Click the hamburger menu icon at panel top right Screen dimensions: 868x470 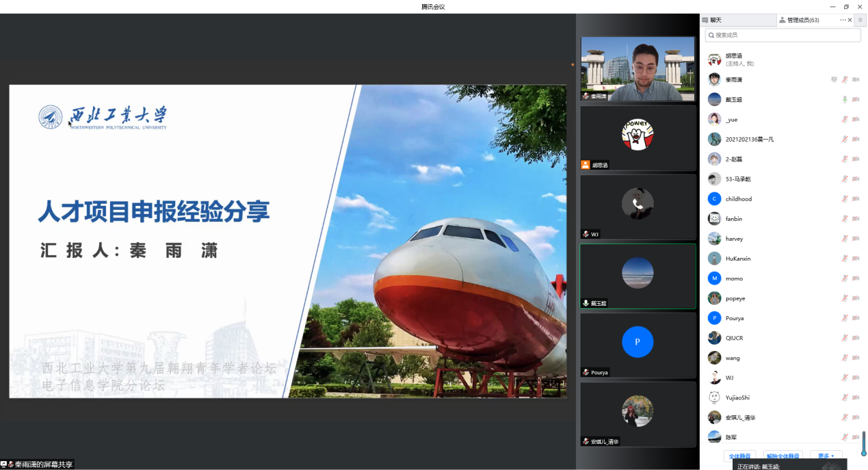pos(860,20)
